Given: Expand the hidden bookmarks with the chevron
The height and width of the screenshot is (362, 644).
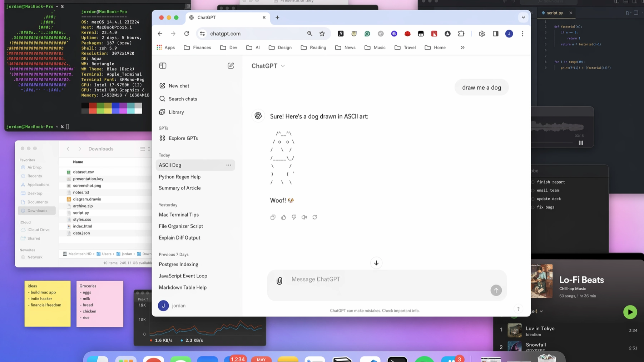Looking at the screenshot, I should click(462, 47).
